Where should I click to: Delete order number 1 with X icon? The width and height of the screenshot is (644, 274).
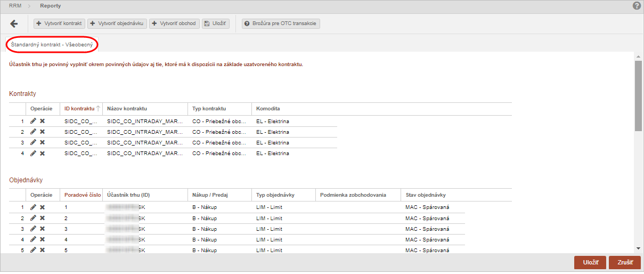click(42, 207)
